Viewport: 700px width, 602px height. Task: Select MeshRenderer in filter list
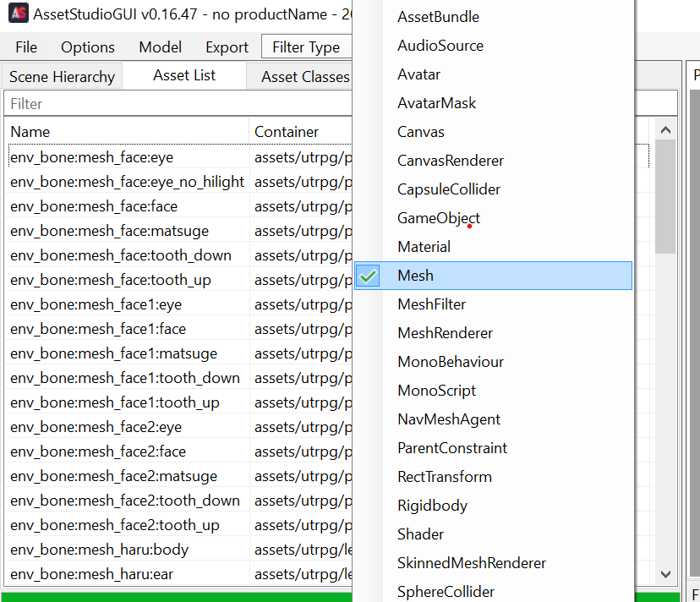pos(493,333)
